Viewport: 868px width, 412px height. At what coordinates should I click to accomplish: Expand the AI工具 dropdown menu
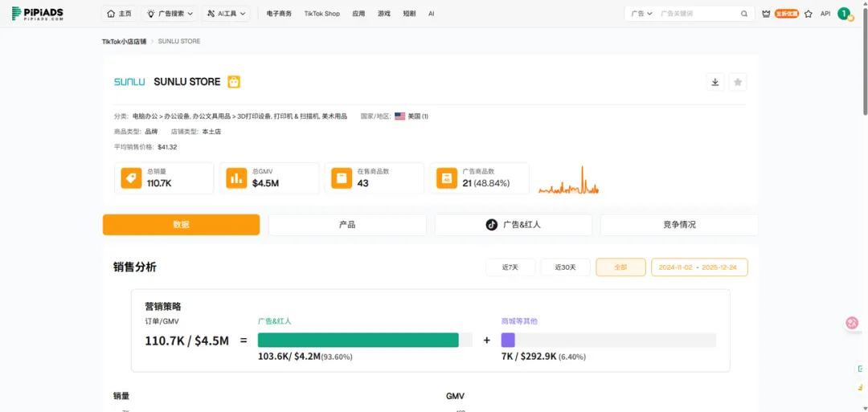226,14
